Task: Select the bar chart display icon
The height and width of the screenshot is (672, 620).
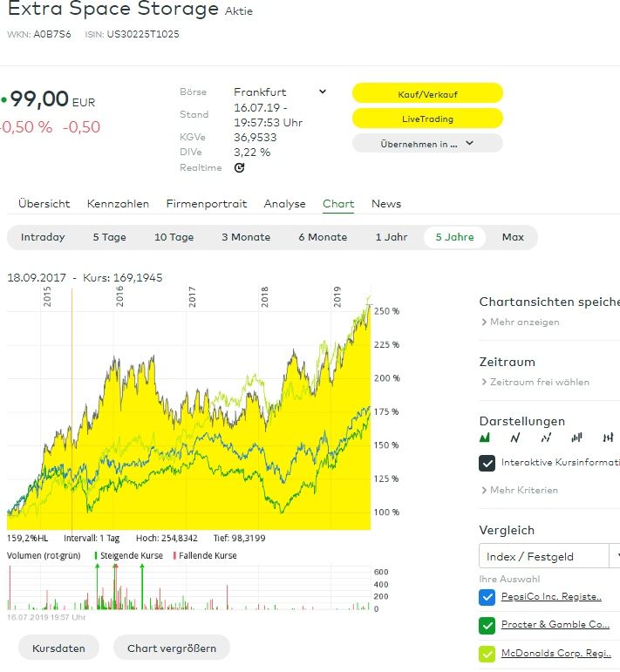Action: click(576, 438)
